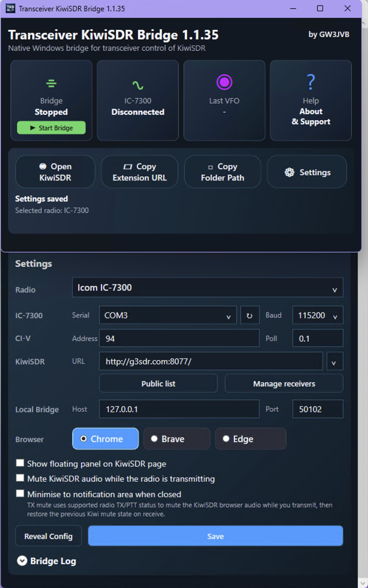Click the app icon in the title bar
368x588 pixels.
[10, 8]
